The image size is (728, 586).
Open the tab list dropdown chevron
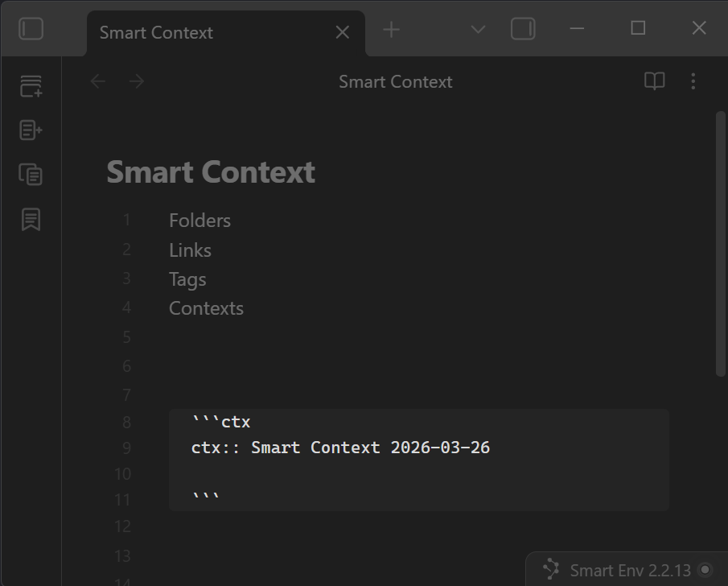point(478,30)
